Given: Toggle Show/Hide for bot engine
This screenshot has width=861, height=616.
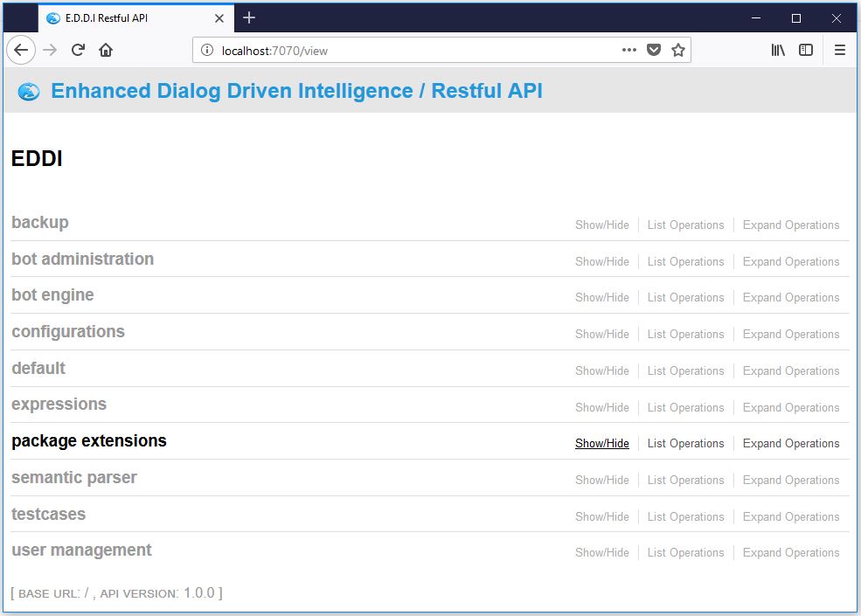Looking at the screenshot, I should click(601, 298).
